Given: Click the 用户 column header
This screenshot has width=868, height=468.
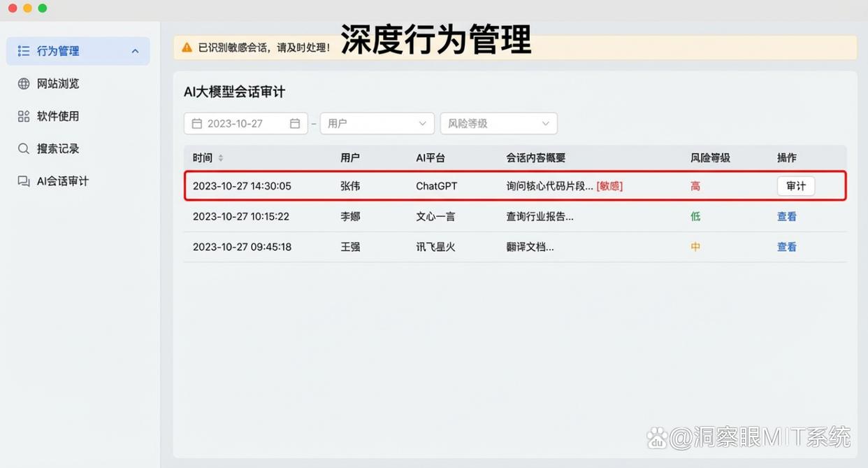Looking at the screenshot, I should [350, 158].
